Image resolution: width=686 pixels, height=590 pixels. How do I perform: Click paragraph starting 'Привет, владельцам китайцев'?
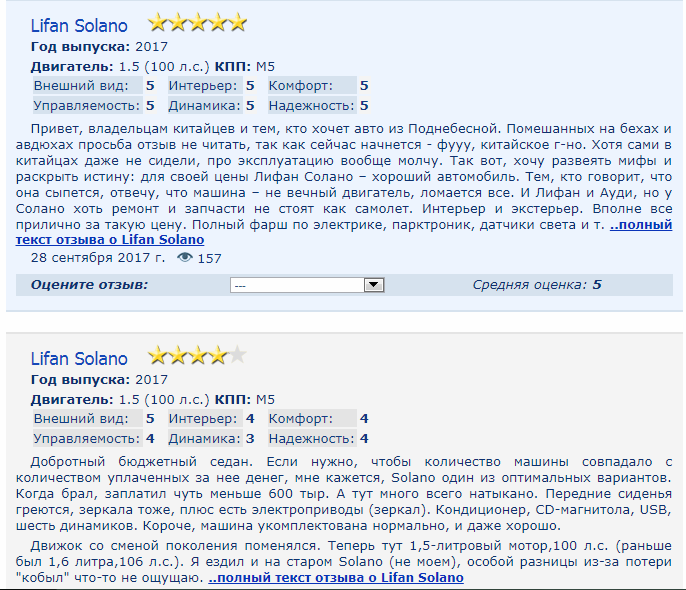point(344,184)
